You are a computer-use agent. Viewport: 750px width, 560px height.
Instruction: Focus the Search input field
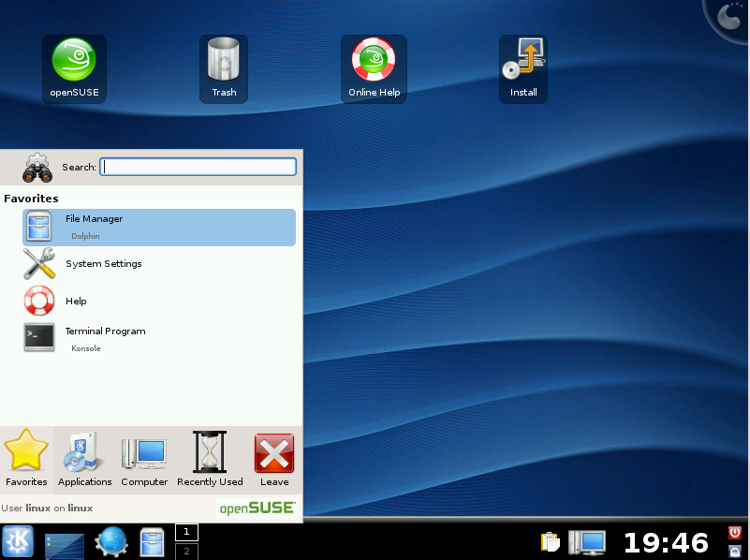[x=198, y=167]
